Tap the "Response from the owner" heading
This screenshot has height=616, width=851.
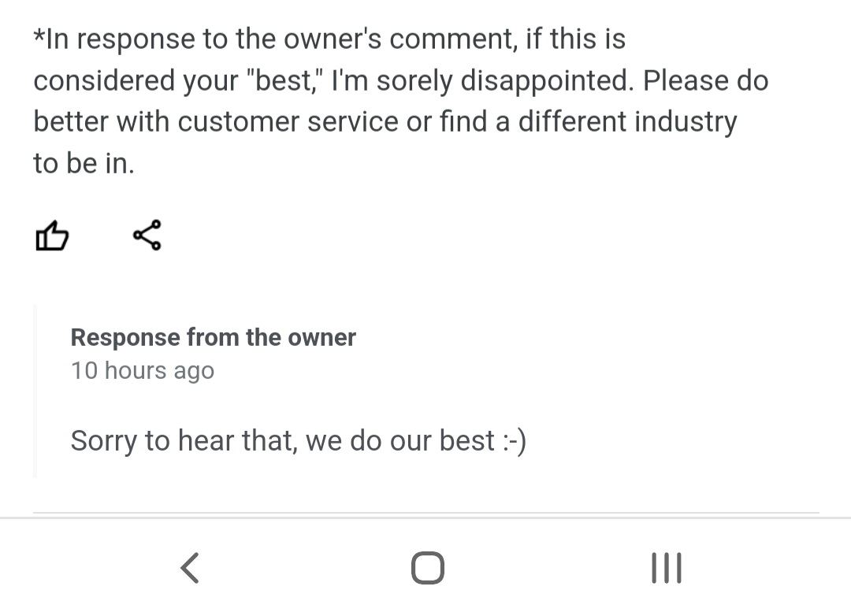pyautogui.click(x=213, y=338)
